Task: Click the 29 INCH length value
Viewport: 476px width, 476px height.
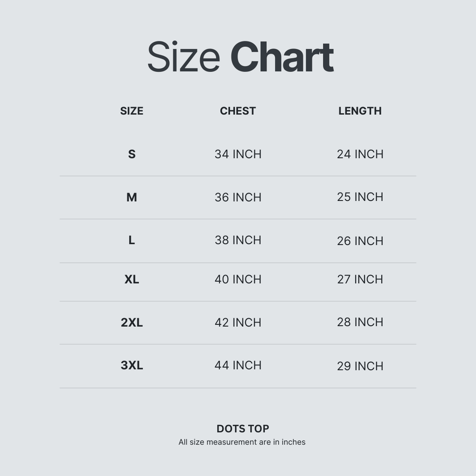Action: (x=360, y=366)
